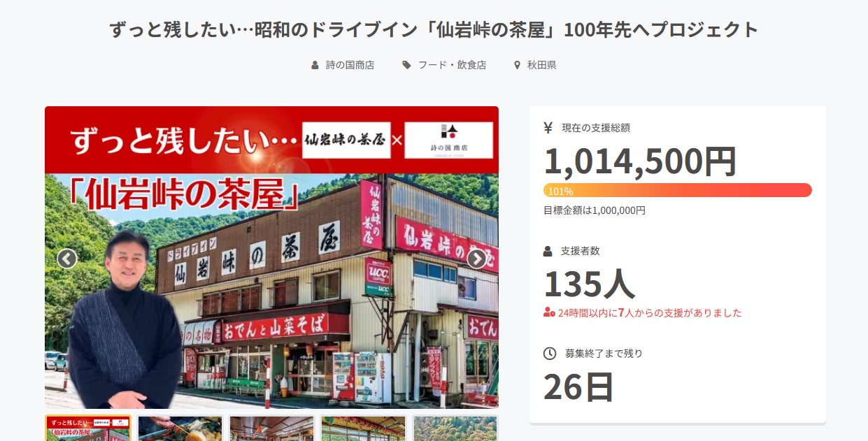This screenshot has width=868, height=441.
Task: Open the フード・飲食店 category link
Action: pos(452,65)
